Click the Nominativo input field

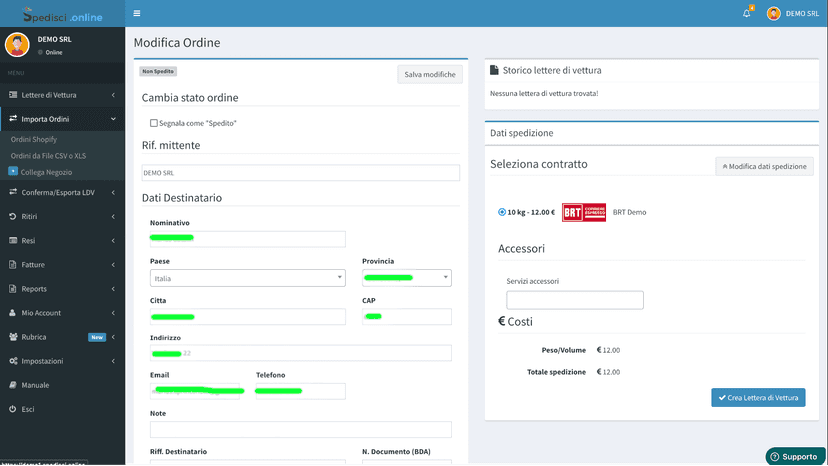[248, 239]
